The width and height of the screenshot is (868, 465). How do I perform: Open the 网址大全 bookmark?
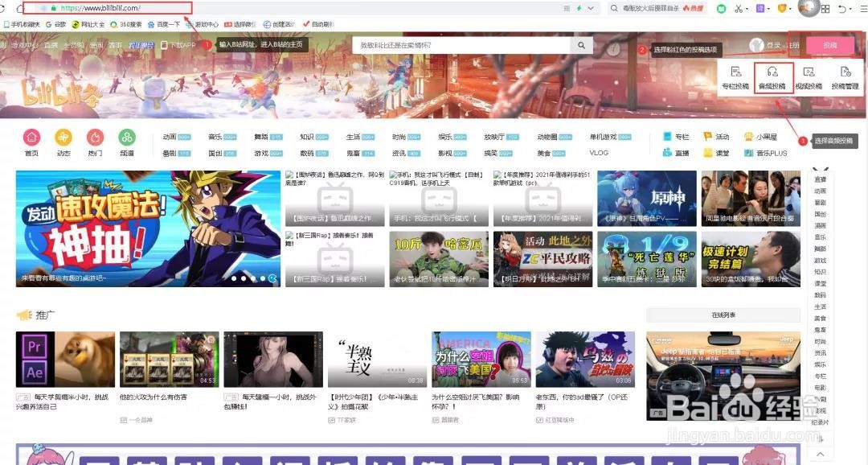88,24
